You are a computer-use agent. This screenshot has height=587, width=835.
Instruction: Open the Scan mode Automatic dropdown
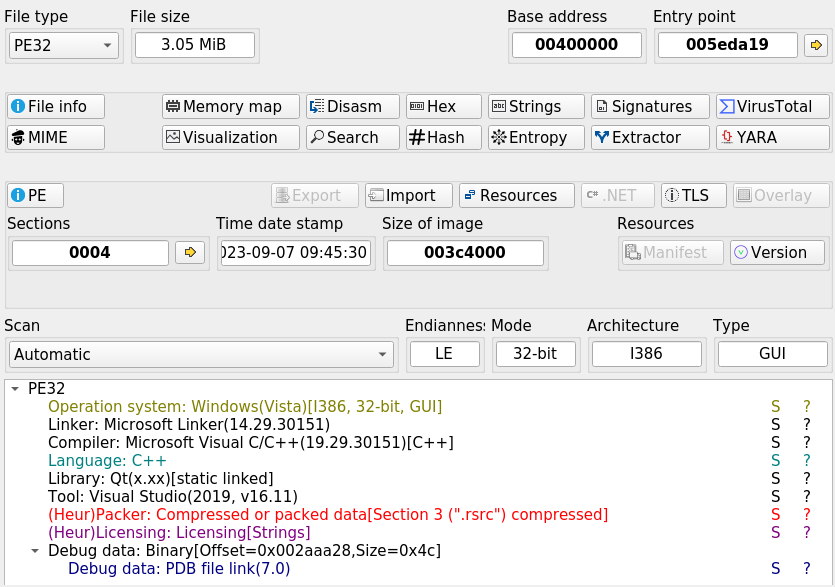click(x=201, y=354)
